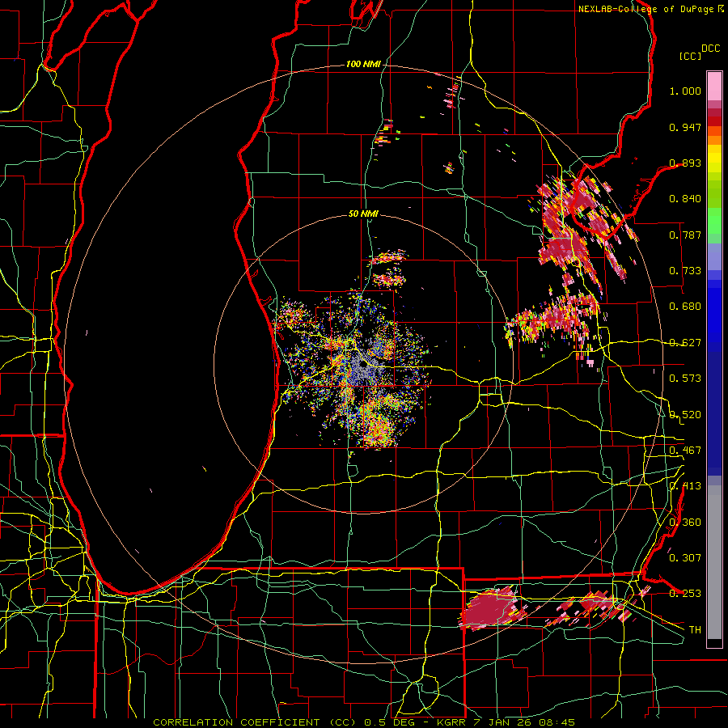Click the light pink top segment of color bar

point(714,86)
